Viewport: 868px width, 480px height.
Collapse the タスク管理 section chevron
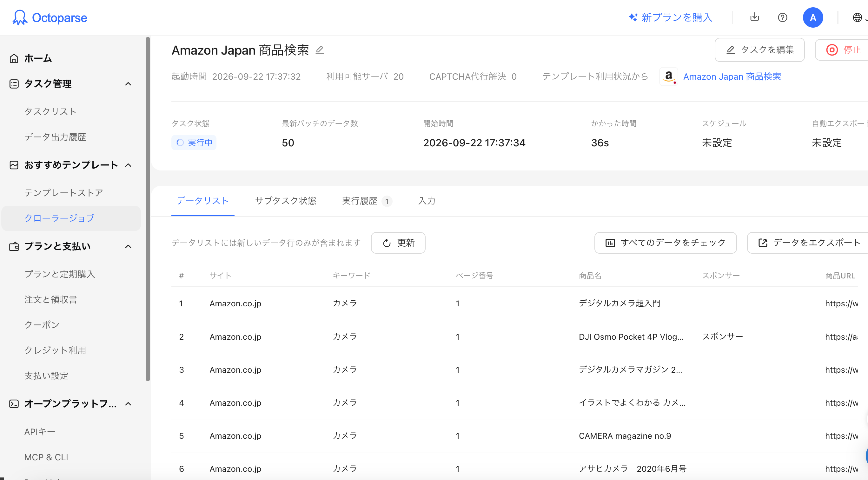[x=128, y=83]
